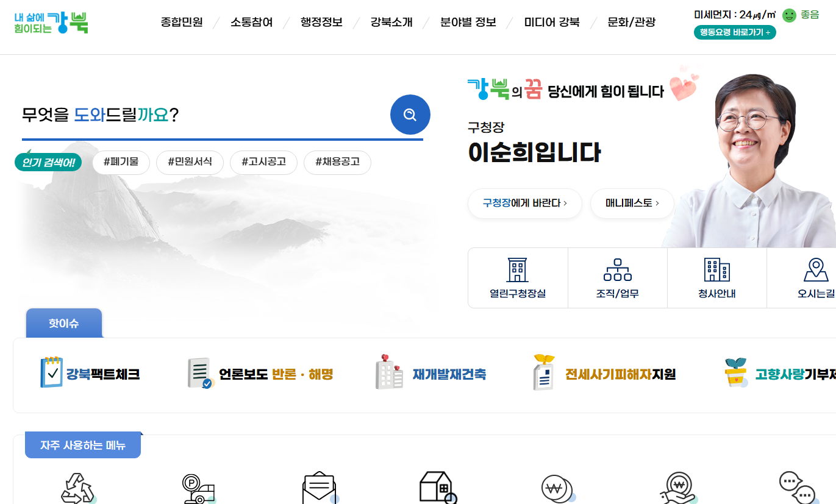Open 조직/업무 org chart icon
836x504 pixels.
click(x=617, y=269)
